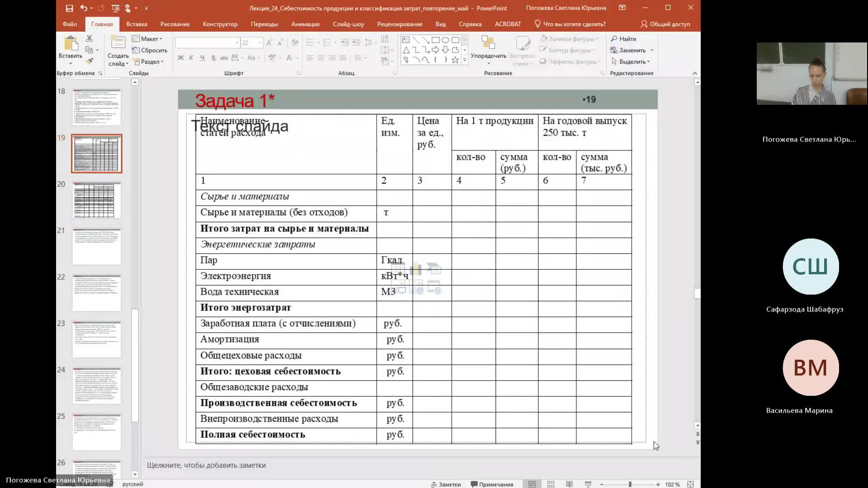The height and width of the screenshot is (488, 868).
Task: Decrease list indent level
Action: pyautogui.click(x=345, y=42)
